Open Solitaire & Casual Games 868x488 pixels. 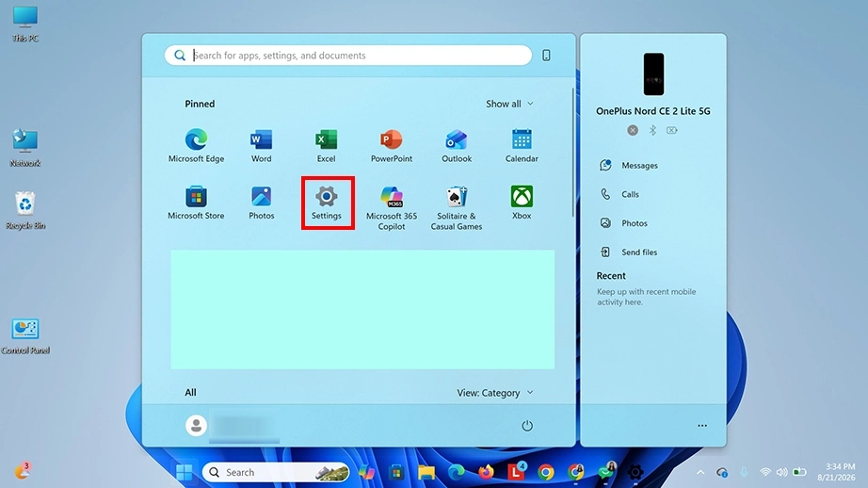[457, 207]
